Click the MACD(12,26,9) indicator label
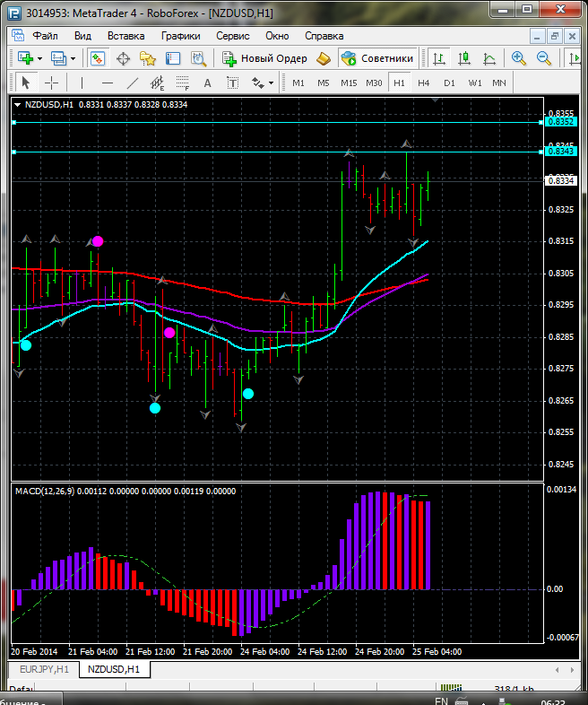The image size is (588, 705). [45, 491]
